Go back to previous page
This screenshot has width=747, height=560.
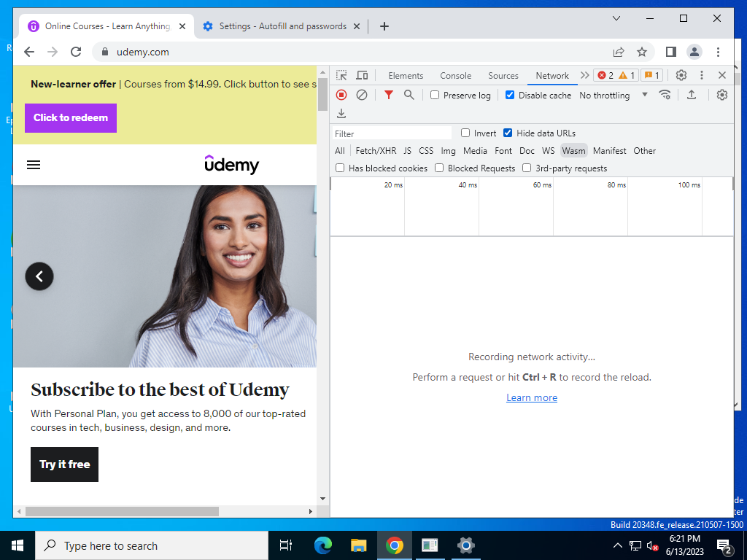point(29,52)
